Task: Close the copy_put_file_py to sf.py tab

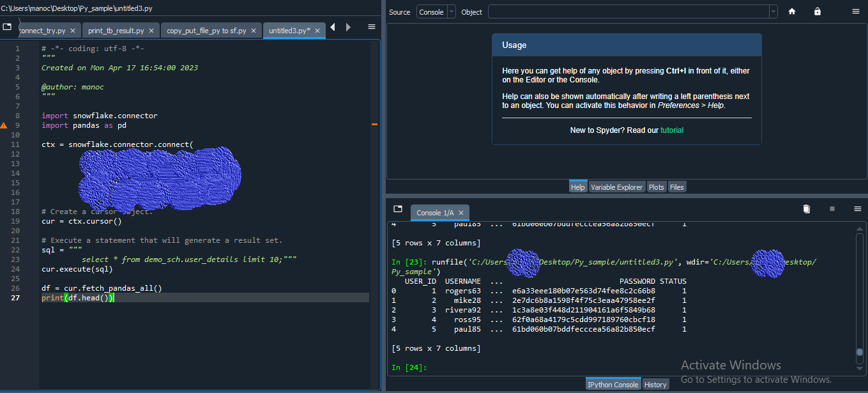Action: coord(254,29)
